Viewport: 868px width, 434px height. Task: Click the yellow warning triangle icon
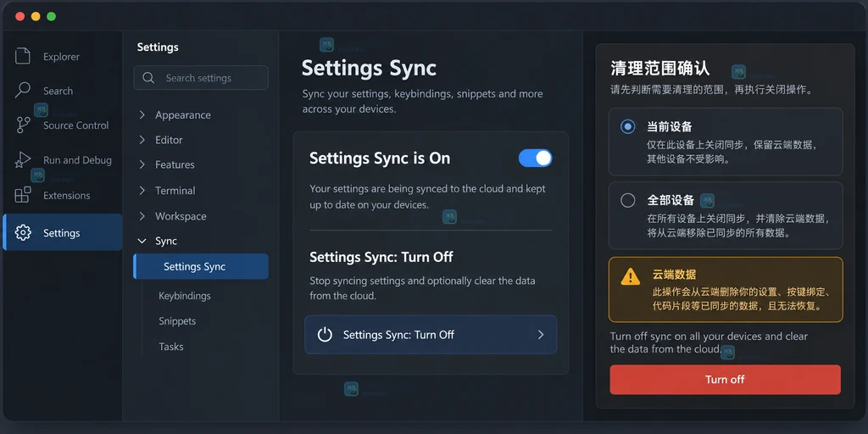coord(631,276)
